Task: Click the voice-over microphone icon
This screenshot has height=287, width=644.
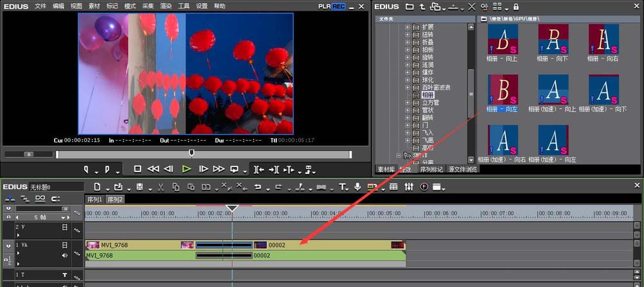Action: pos(357,187)
